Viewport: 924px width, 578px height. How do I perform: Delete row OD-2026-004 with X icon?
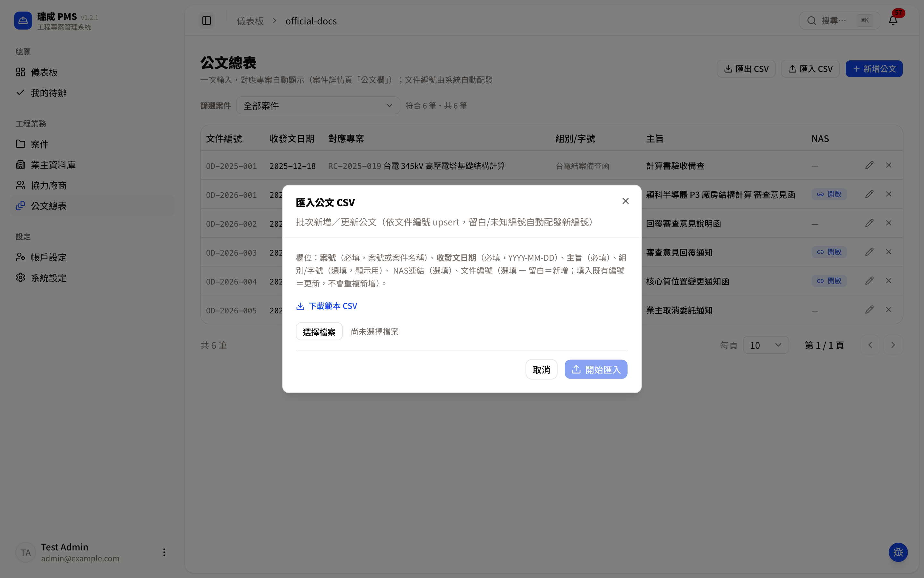pos(889,281)
